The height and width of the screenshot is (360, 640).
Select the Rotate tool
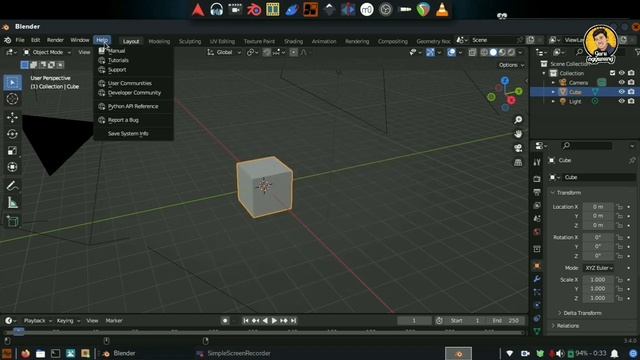pos(12,134)
